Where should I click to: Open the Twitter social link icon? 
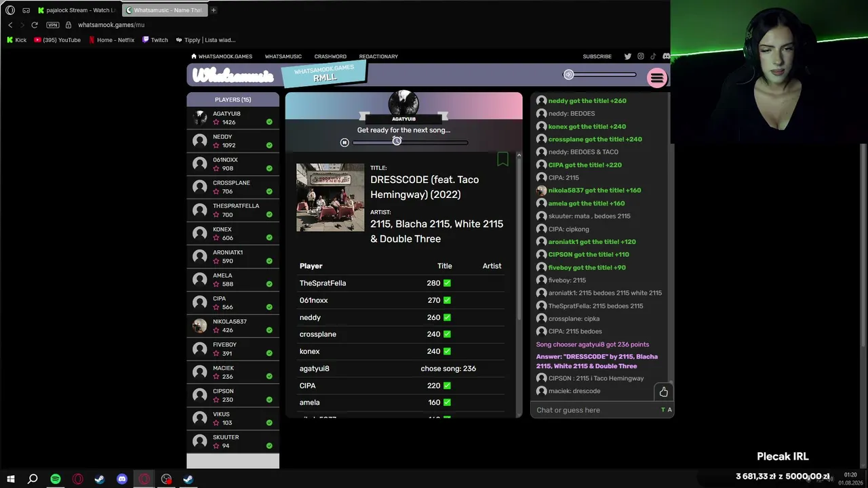tap(628, 56)
